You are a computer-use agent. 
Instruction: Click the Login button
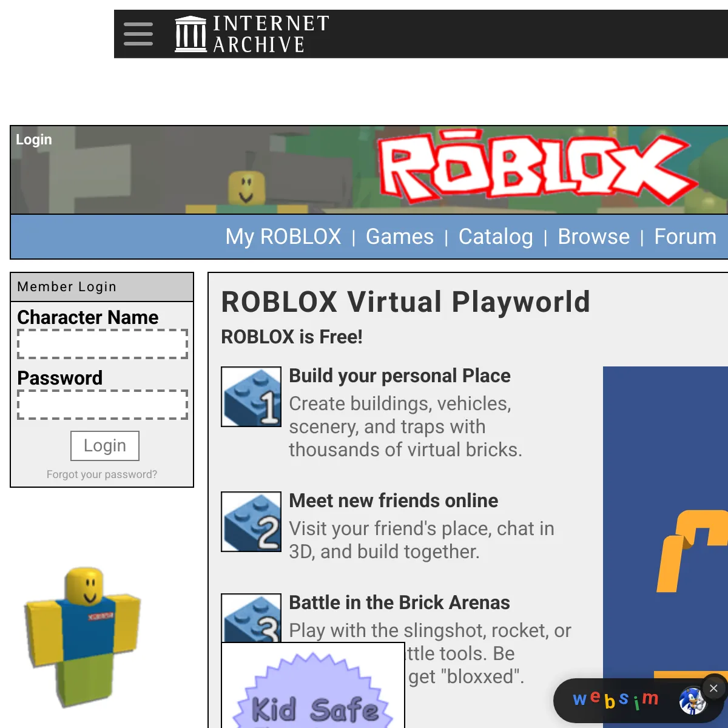pyautogui.click(x=105, y=446)
